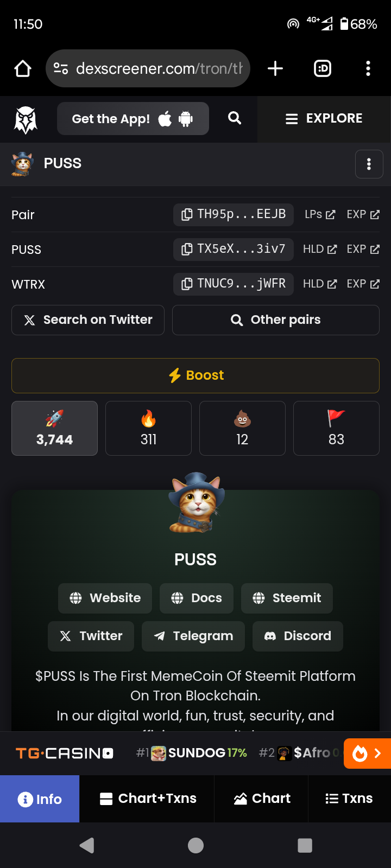Open the Chart tab
This screenshot has height=868, width=391.
[x=262, y=799]
